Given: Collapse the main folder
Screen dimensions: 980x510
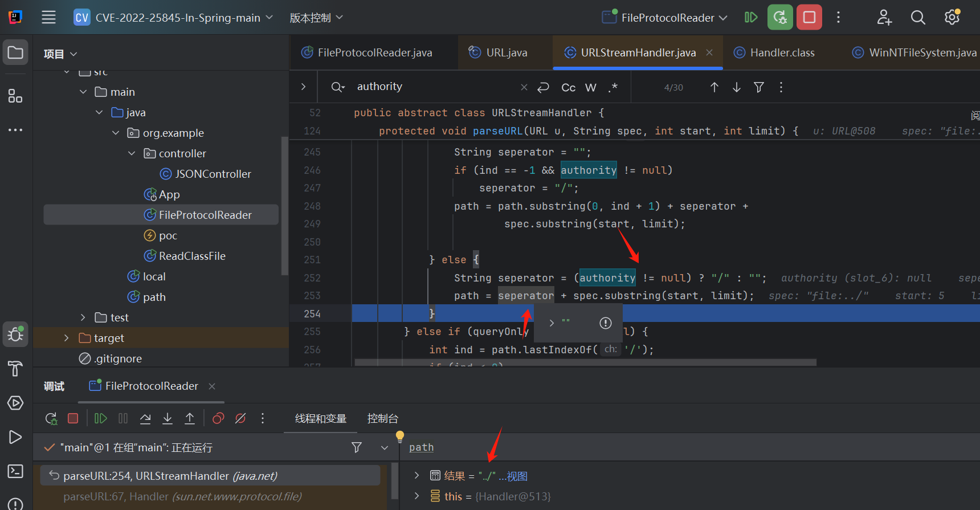Looking at the screenshot, I should pyautogui.click(x=83, y=92).
